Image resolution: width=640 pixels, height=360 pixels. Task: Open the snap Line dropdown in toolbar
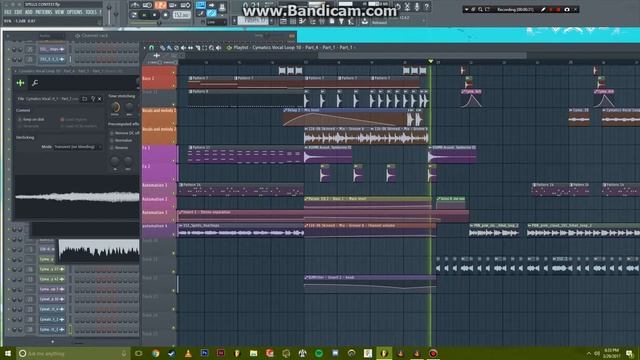click(x=216, y=22)
